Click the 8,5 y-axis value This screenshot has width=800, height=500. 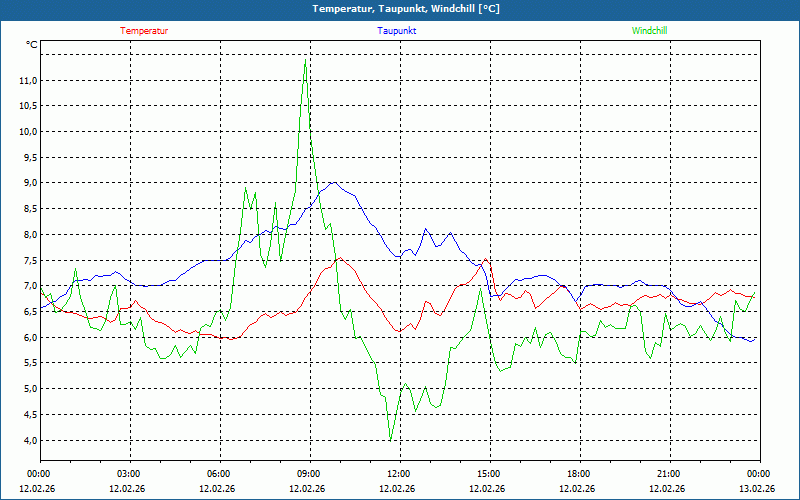pos(30,209)
